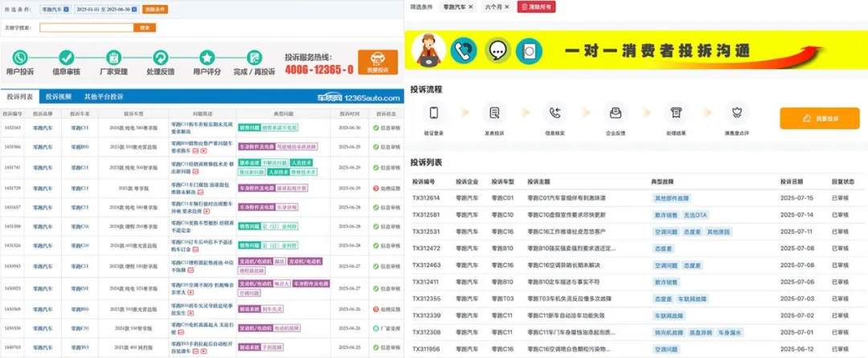Click the 转向机故障 tag in row TX312308

pos(668,332)
